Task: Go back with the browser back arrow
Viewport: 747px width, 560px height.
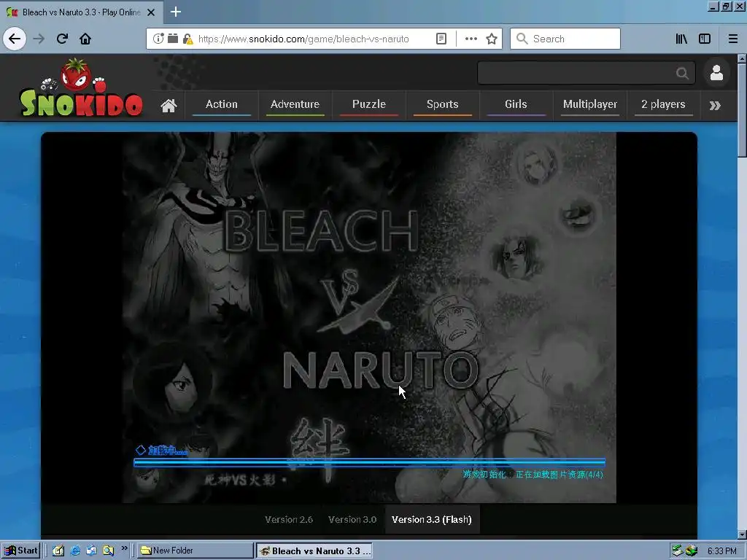Action: [15, 39]
